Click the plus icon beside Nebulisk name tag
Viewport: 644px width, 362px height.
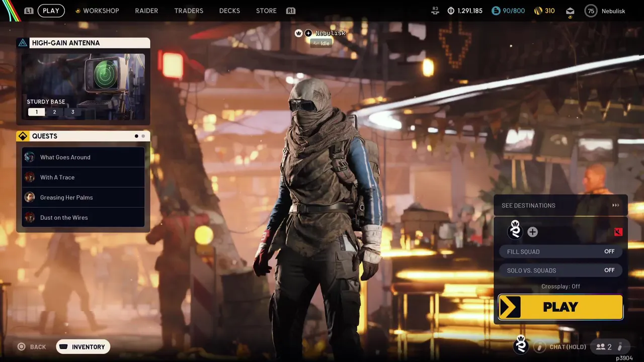(x=308, y=33)
